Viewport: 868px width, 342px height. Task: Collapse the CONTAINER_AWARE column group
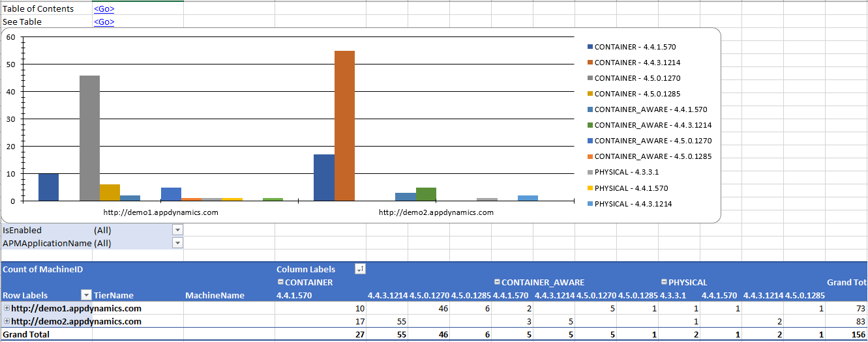click(x=497, y=282)
